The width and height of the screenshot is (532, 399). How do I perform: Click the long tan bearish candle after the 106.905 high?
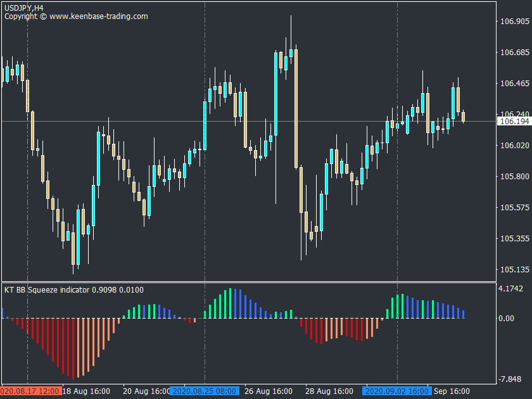click(x=296, y=108)
